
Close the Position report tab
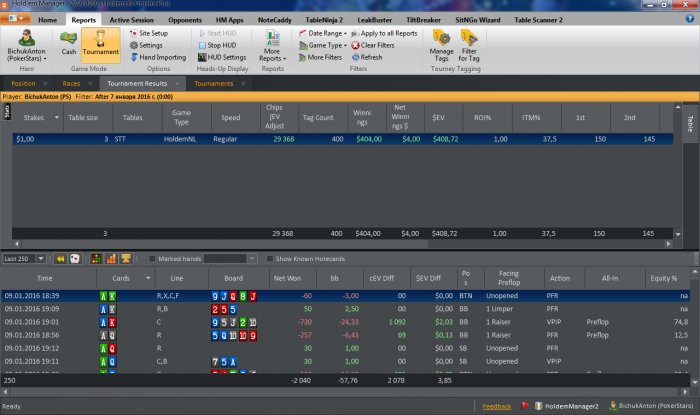coord(45,83)
